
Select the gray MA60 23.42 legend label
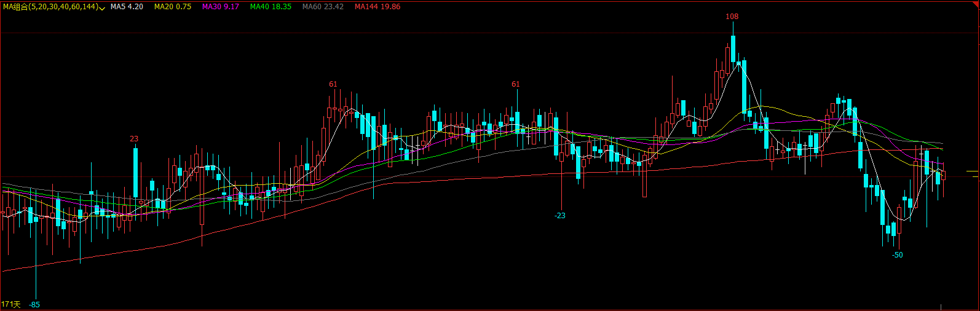pos(323,7)
